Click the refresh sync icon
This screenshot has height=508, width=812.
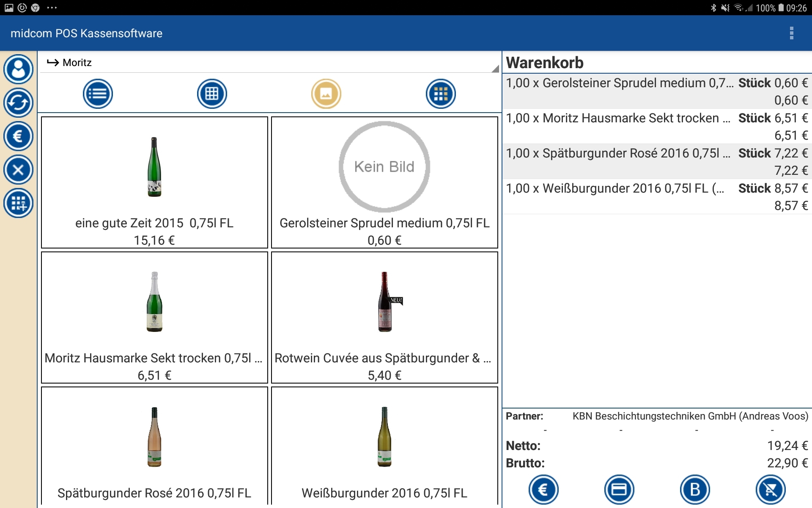point(18,102)
